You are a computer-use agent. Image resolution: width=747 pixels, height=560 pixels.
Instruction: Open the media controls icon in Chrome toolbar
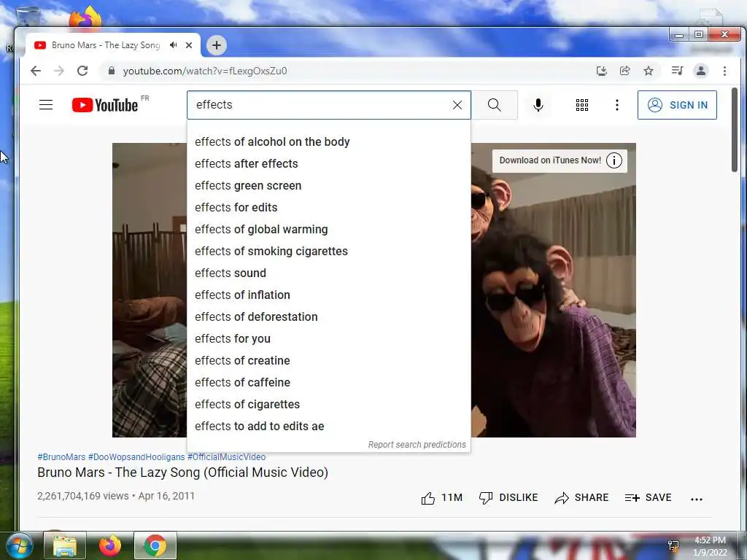tap(677, 71)
